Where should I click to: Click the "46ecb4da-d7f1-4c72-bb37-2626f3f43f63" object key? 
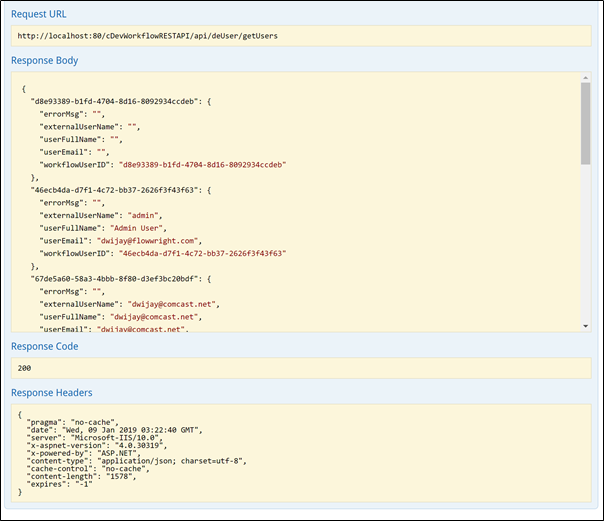[x=114, y=190]
